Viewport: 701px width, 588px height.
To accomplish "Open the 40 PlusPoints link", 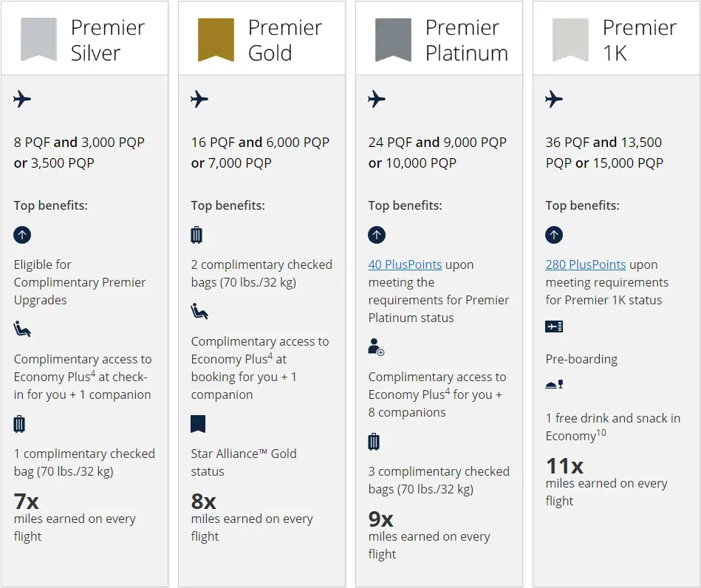I will [x=405, y=264].
